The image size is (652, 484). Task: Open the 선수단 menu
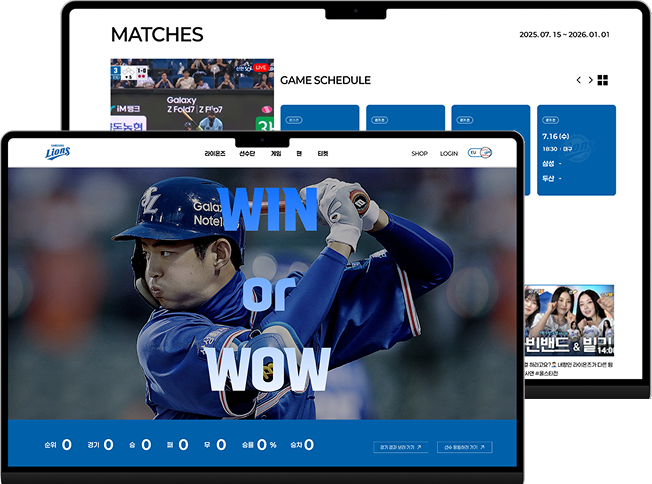coord(247,154)
